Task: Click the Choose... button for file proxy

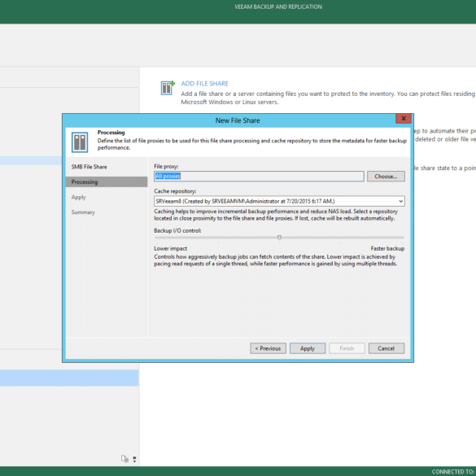Action: [x=386, y=176]
